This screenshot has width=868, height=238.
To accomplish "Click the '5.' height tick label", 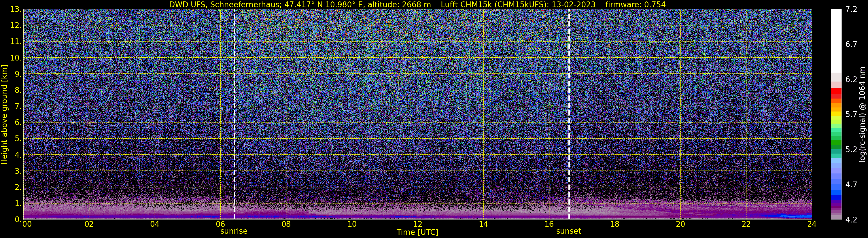I will (18, 139).
